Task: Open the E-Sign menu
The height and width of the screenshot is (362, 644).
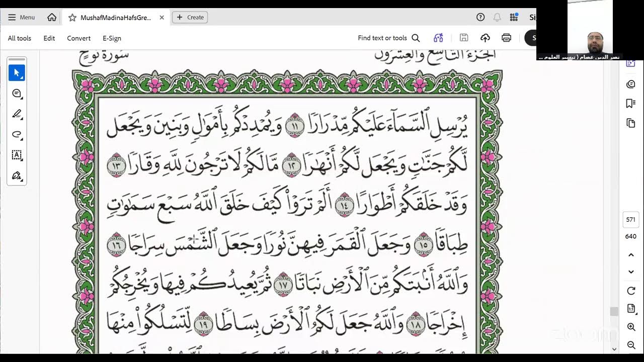Action: [112, 38]
